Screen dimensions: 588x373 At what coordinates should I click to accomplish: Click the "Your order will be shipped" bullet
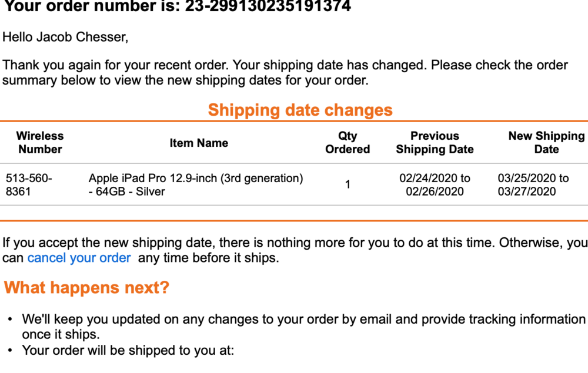click(128, 351)
